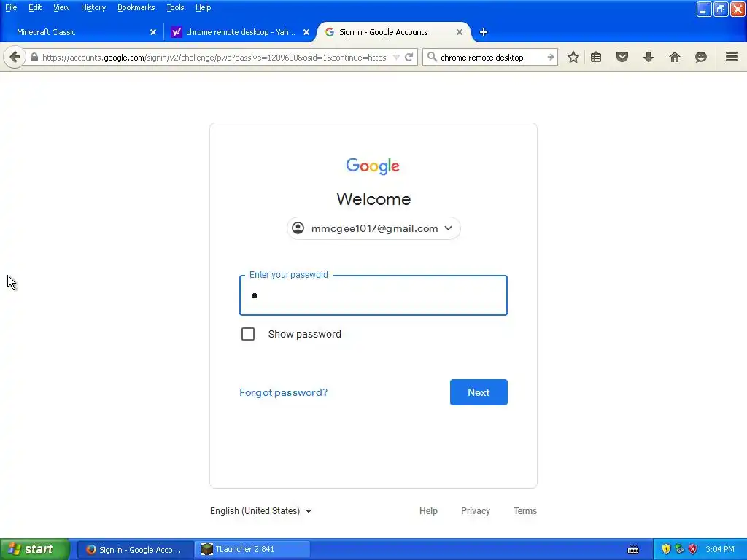This screenshot has height=560, width=747.
Task: Select Firefox Sign in taskbar item
Action: point(135,550)
